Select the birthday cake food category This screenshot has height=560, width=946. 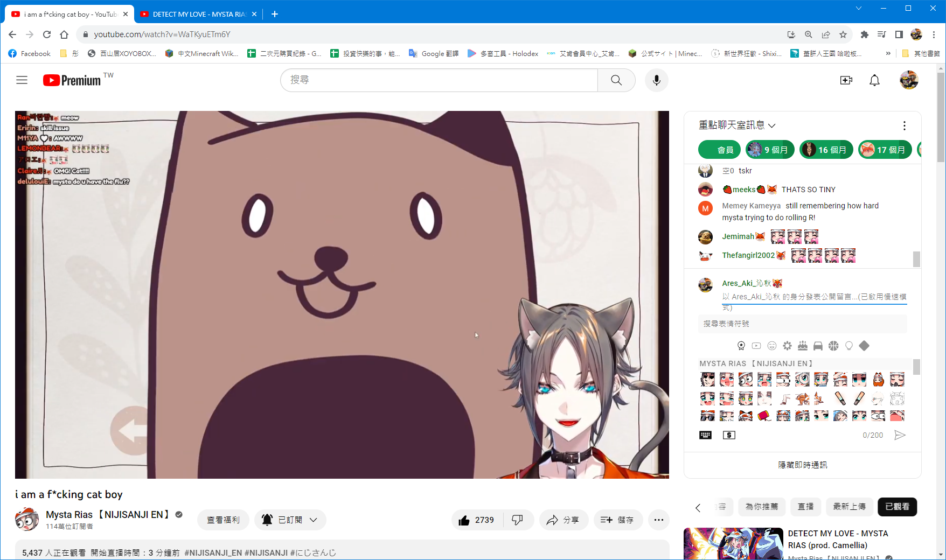pos(803,346)
